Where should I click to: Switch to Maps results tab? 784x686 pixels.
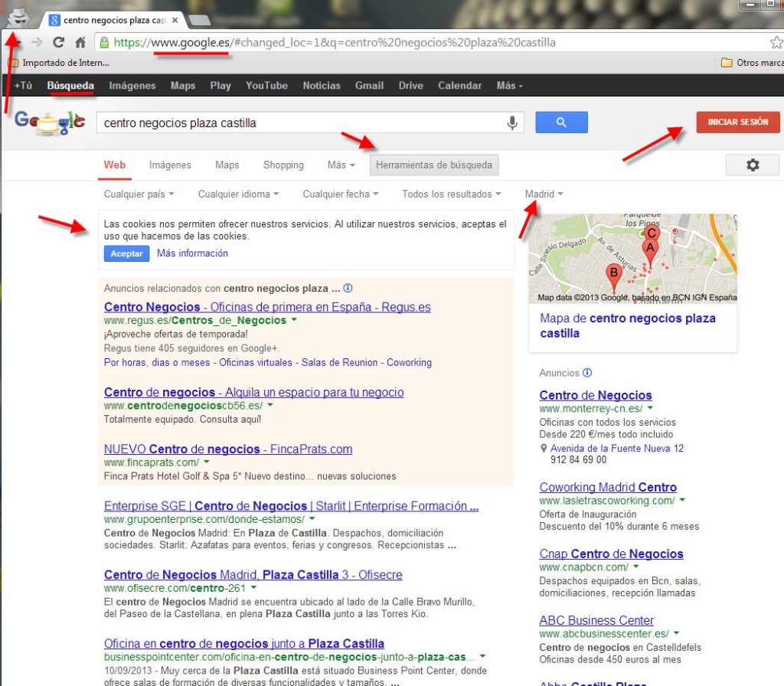(227, 165)
